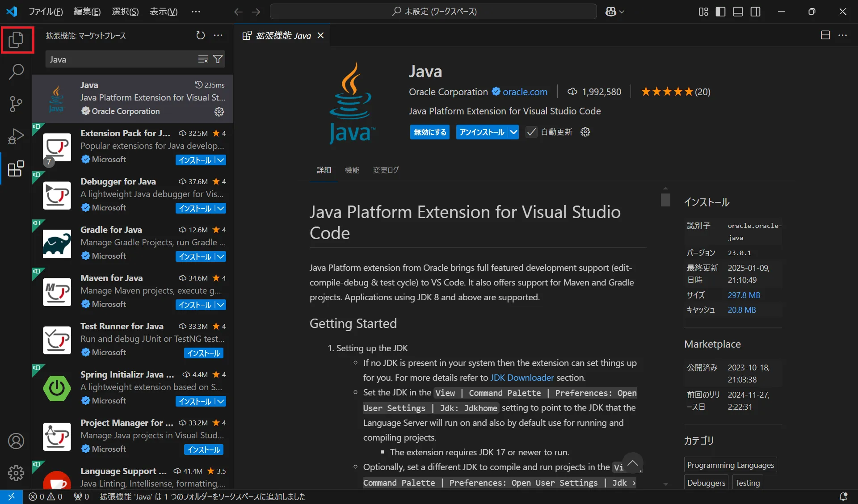Open the 編集 menu
This screenshot has width=858, height=504.
click(87, 12)
